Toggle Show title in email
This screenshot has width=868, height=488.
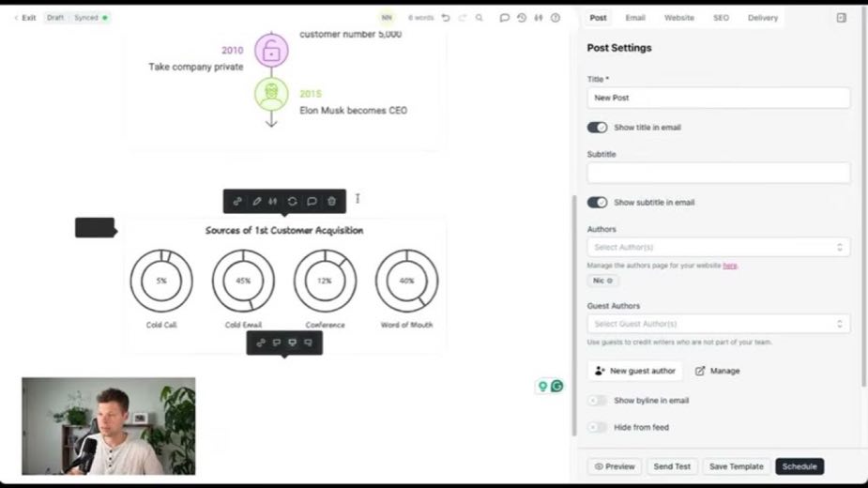(x=598, y=128)
